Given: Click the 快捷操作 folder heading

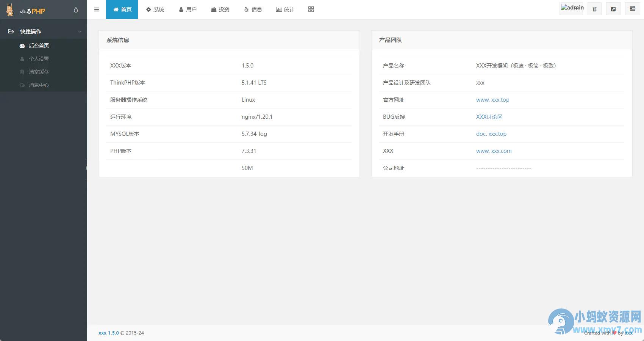Looking at the screenshot, I should coord(31,31).
